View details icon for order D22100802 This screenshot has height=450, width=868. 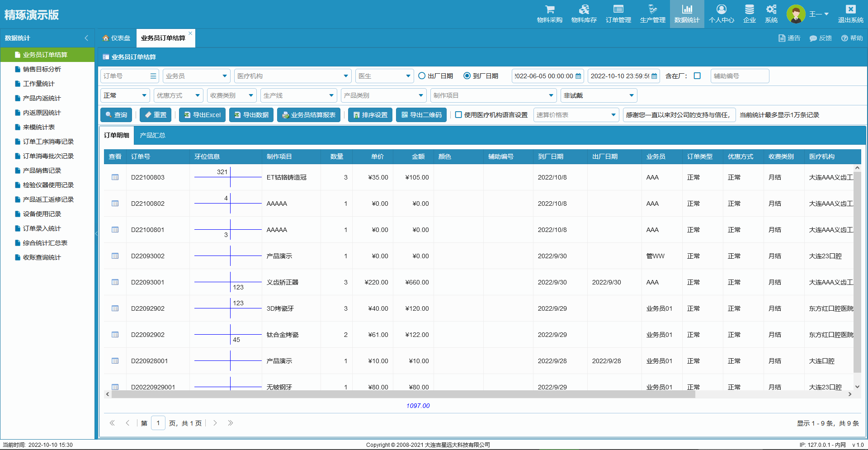(115, 204)
